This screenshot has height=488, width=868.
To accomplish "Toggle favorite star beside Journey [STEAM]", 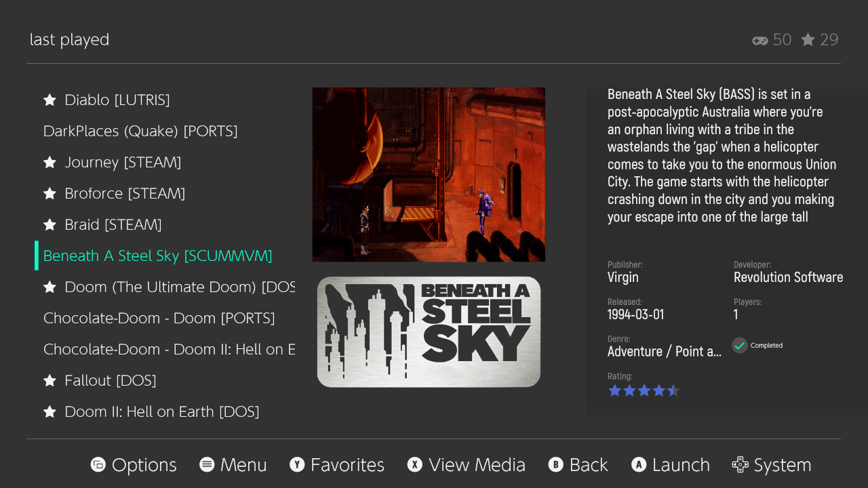I will click(50, 163).
